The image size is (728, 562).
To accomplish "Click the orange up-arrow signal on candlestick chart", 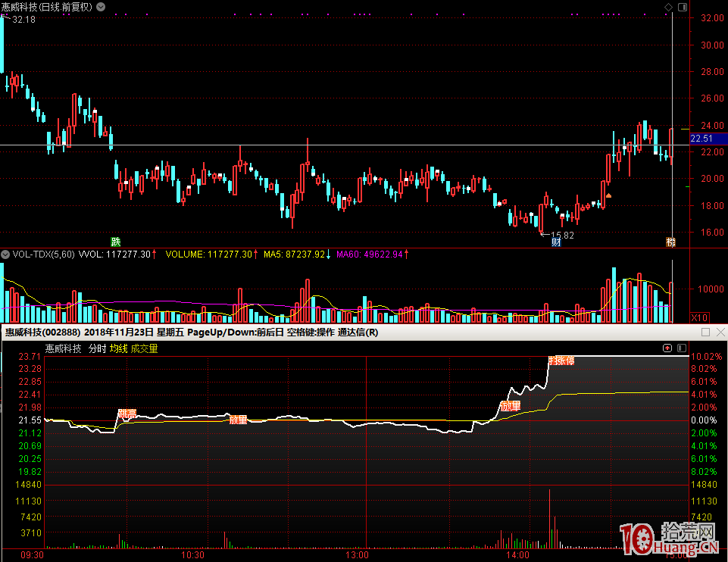I will [x=608, y=196].
